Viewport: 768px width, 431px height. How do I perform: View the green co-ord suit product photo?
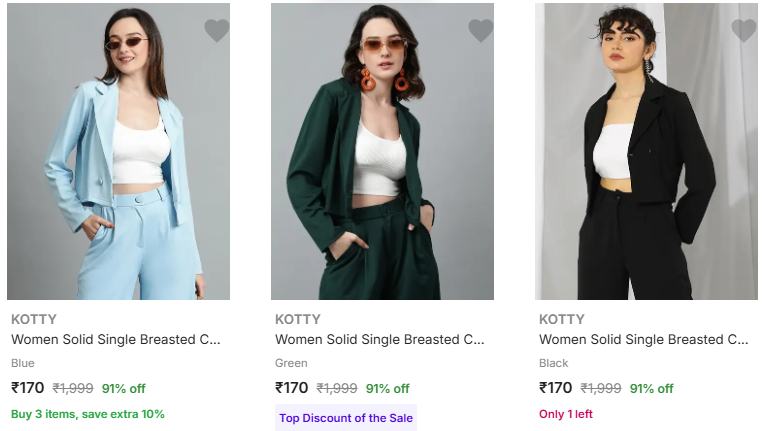click(x=382, y=151)
